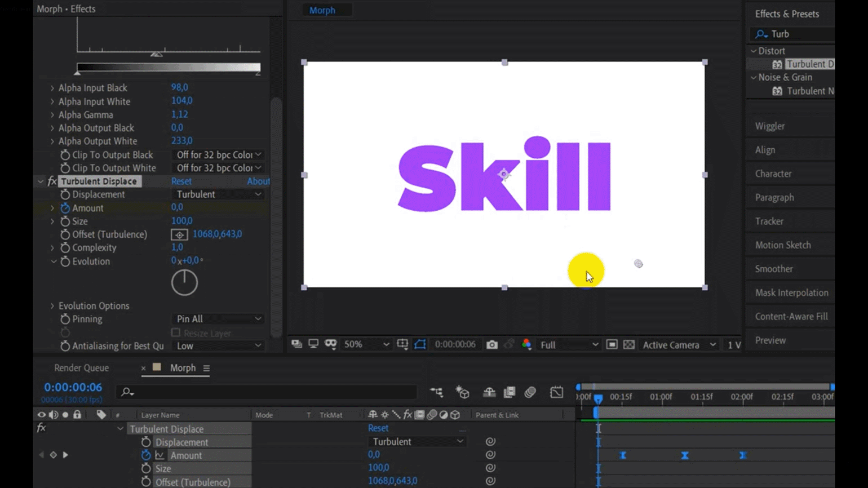Click the viewer timecode 0:00:00:06
868x488 pixels.
[455, 344]
